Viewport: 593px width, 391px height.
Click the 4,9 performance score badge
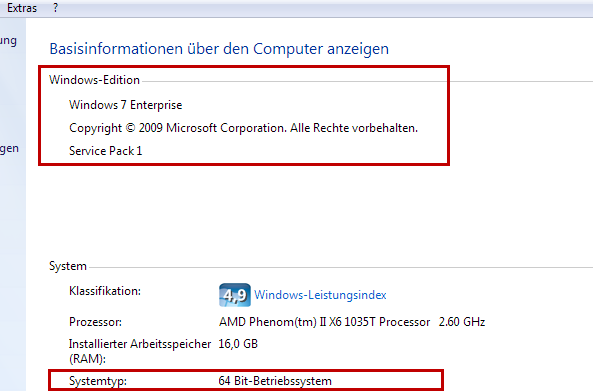click(234, 295)
